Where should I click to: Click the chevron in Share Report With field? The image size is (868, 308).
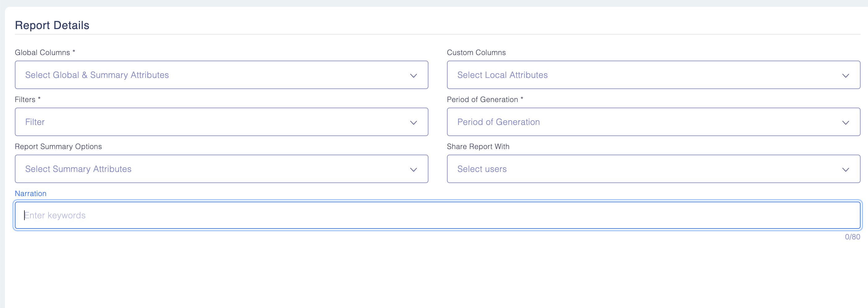point(845,169)
